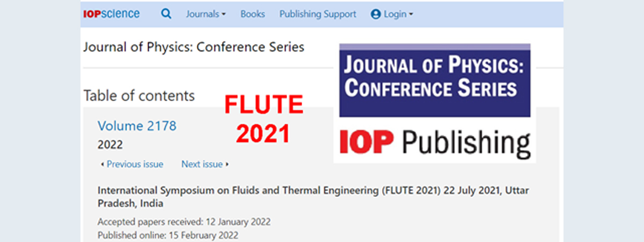Screen dimensions: 644x242
Task: Click the Published online date line
Action: pos(168,235)
